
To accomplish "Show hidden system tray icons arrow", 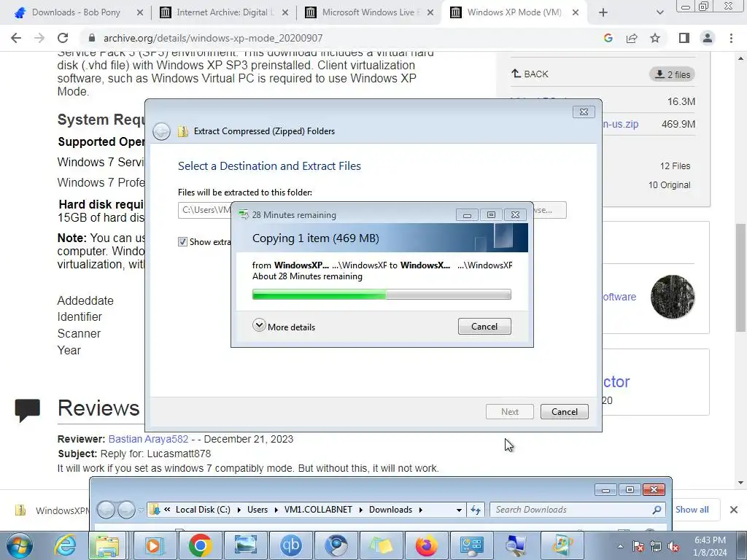I will tap(620, 546).
